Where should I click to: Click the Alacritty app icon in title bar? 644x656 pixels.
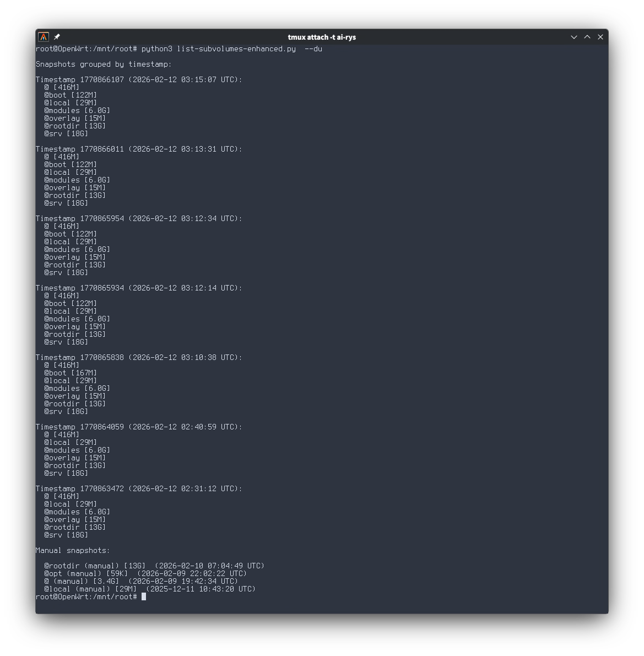[44, 37]
